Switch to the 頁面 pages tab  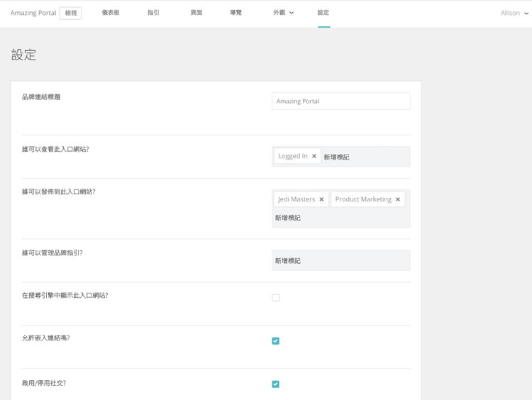196,13
